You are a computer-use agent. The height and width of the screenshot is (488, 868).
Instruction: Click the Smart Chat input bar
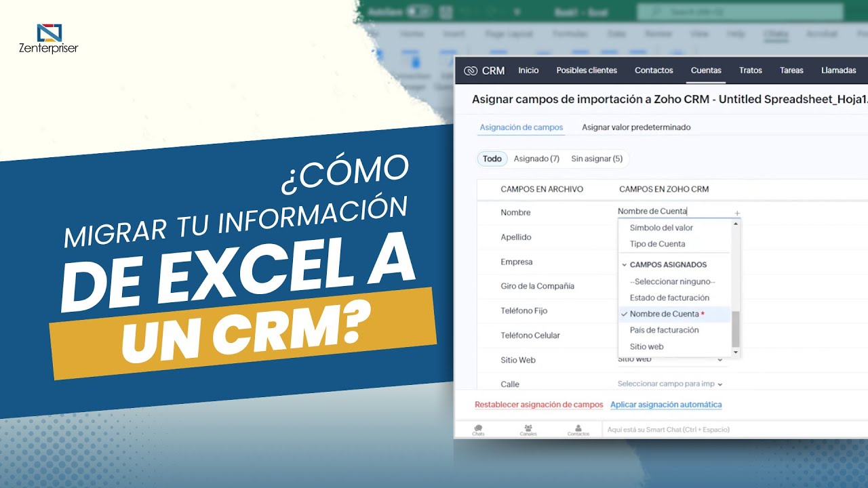[x=735, y=430]
